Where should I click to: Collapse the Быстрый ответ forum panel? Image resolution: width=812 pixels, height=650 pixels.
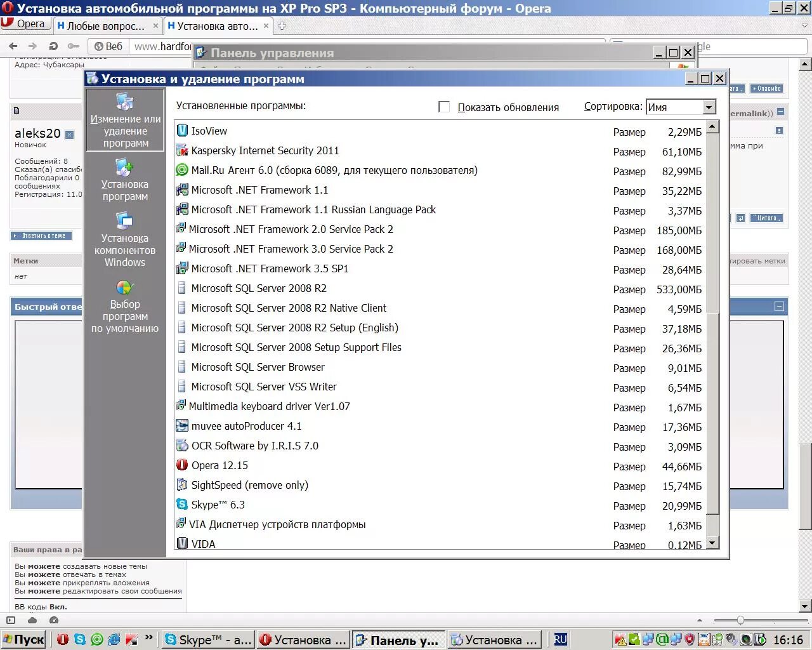click(x=780, y=307)
